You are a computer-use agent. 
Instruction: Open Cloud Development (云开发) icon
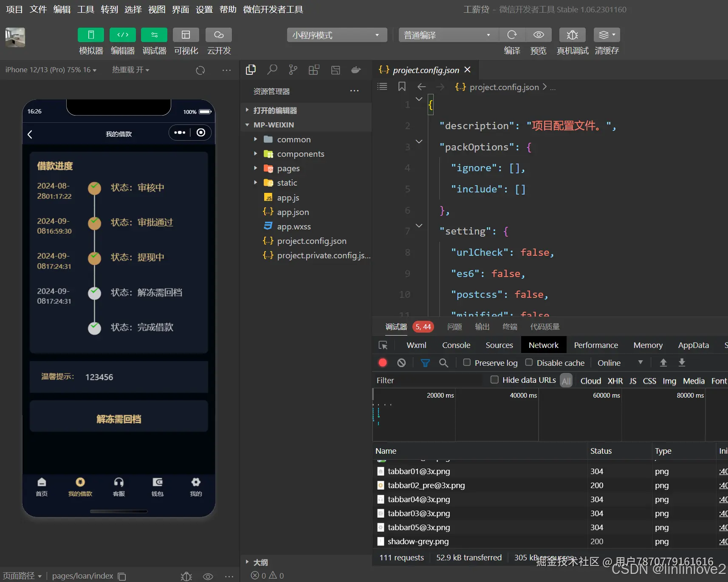pyautogui.click(x=218, y=35)
